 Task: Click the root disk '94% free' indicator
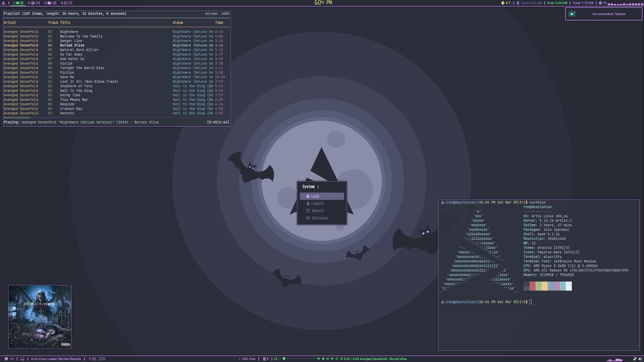tap(247, 359)
